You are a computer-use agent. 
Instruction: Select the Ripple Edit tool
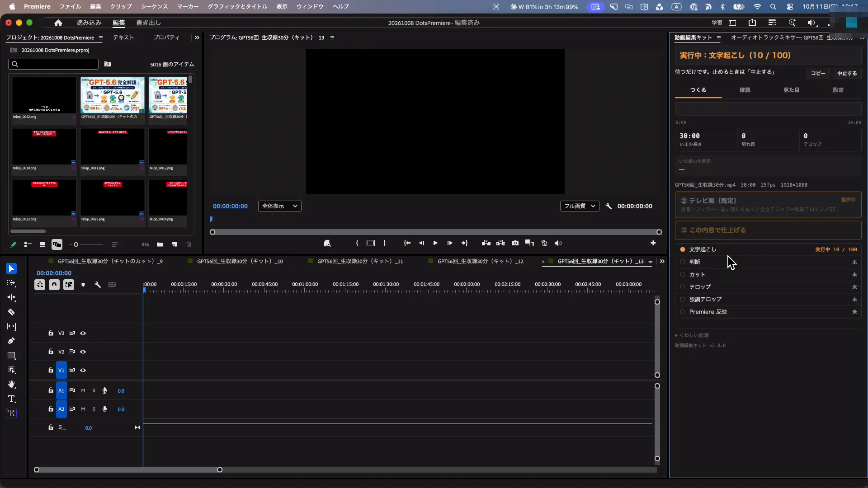(11, 298)
